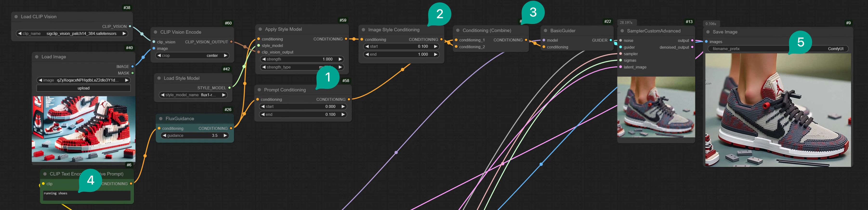Viewport: 868px width, 210px height.
Task: Open the Load Image file dropdown
Action: coord(84,80)
